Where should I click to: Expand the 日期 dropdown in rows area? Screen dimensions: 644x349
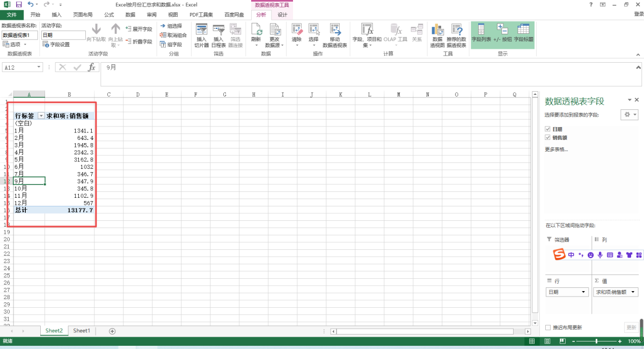tap(584, 292)
